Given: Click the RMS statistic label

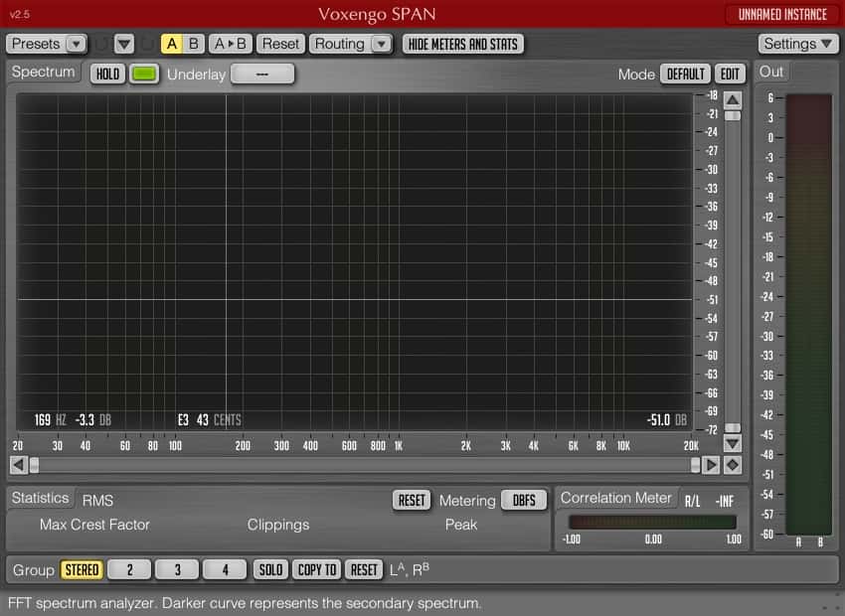Looking at the screenshot, I should coord(97,501).
